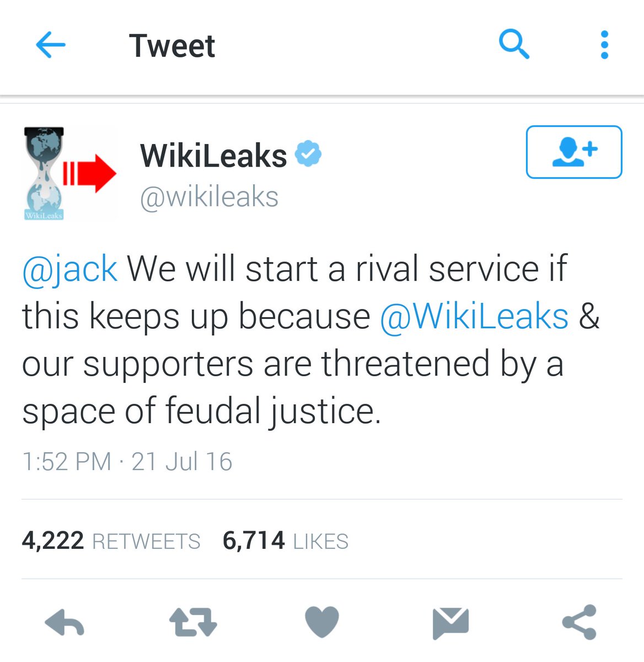The image size is (644, 662).
Task: Open the @jack mention
Action: 69,269
